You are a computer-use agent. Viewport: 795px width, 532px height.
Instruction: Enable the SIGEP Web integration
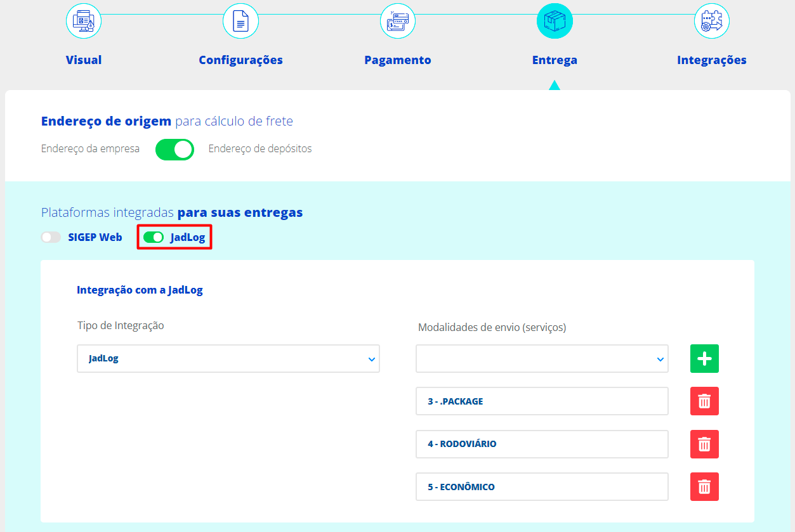[51, 238]
